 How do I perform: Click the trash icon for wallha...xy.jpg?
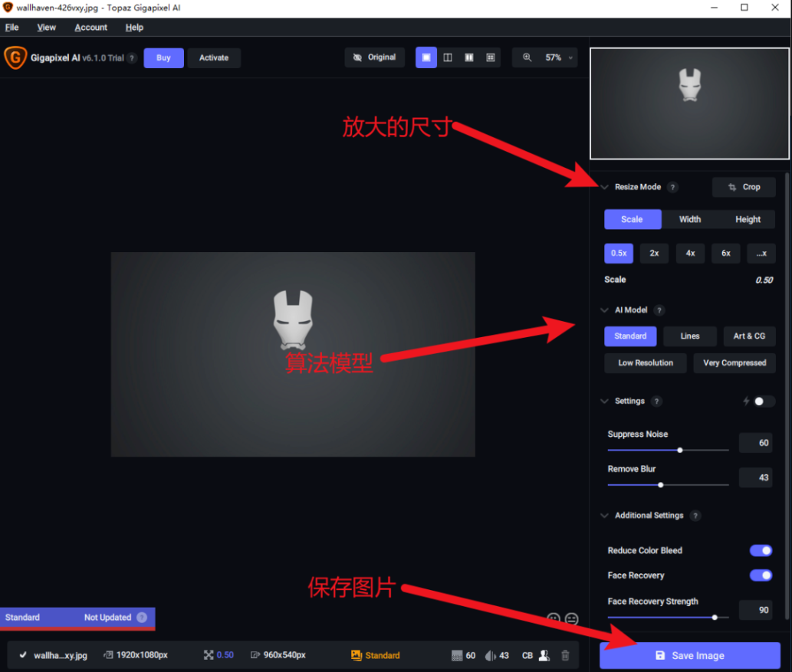(565, 655)
